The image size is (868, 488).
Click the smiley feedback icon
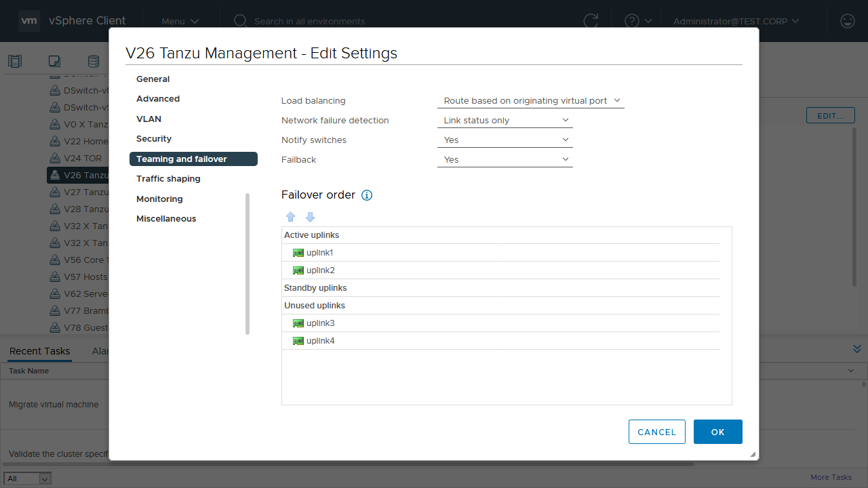click(x=847, y=21)
